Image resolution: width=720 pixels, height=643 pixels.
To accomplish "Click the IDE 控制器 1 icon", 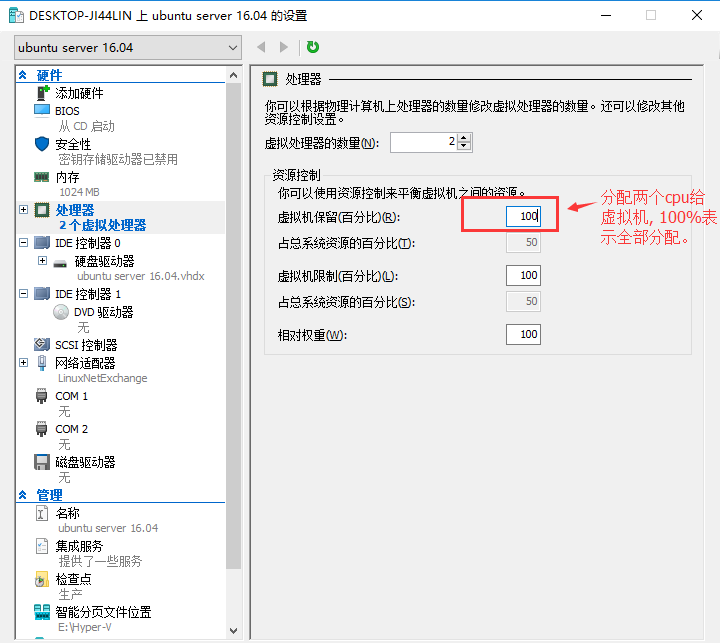I will (x=42, y=293).
